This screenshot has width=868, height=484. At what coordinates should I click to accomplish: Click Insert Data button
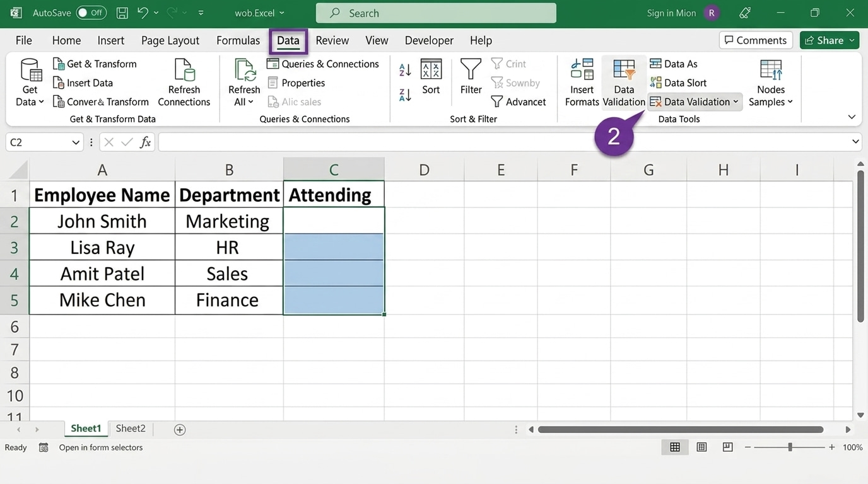tap(83, 83)
